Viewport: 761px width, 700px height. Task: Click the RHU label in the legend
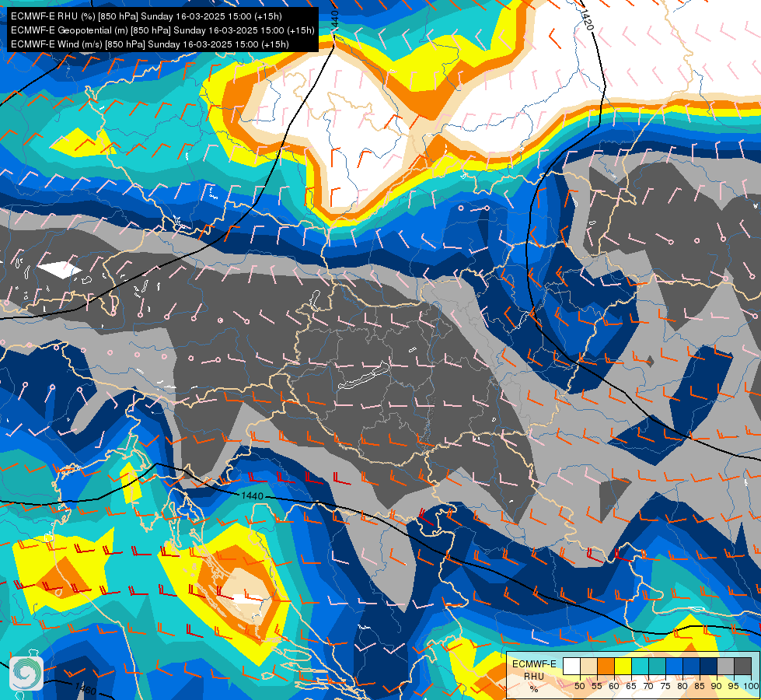click(x=534, y=677)
